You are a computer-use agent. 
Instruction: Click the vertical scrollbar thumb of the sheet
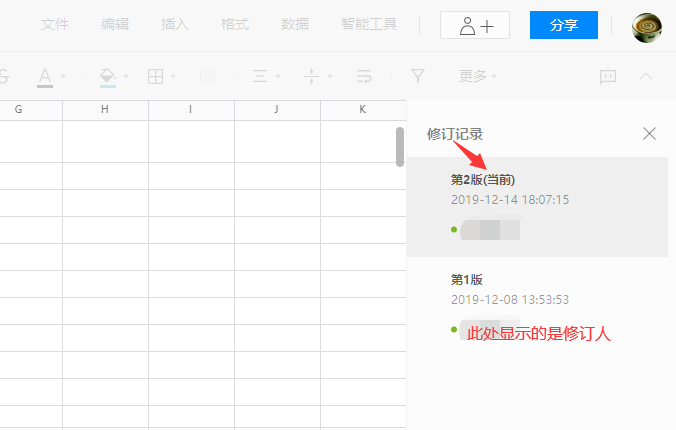point(400,147)
